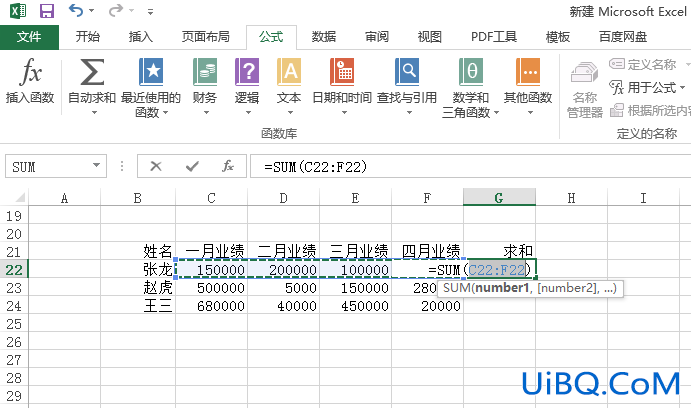Open the 文本 functions icon
This screenshot has width=691, height=408.
click(289, 71)
